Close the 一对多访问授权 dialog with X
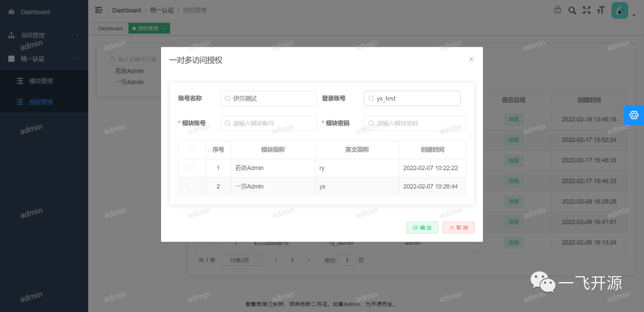The width and height of the screenshot is (644, 312). coord(471,59)
